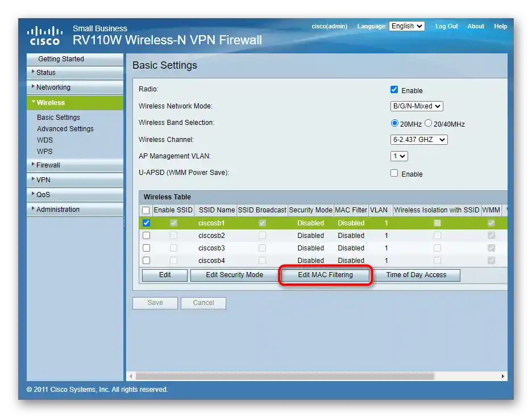Expand the Administration menu section

(75, 210)
